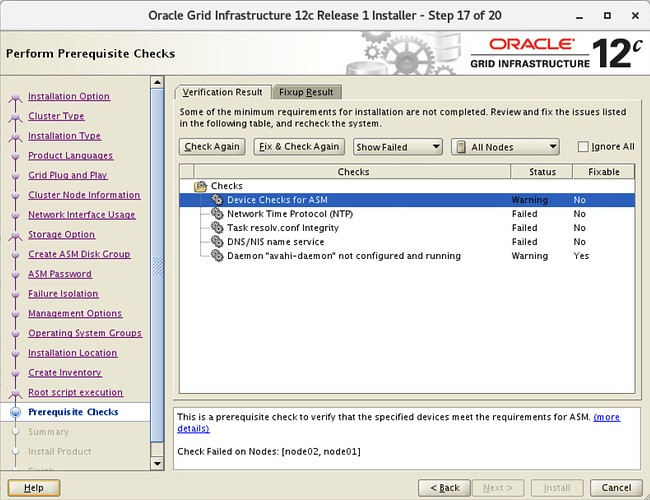Click the server icon in All Nodes dropdown
The width and height of the screenshot is (650, 500).
pos(461,147)
